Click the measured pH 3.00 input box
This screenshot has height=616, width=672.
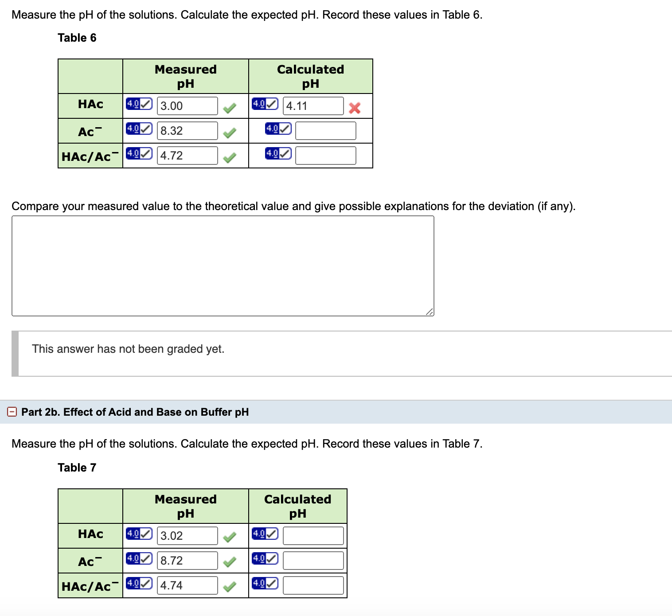pos(186,106)
